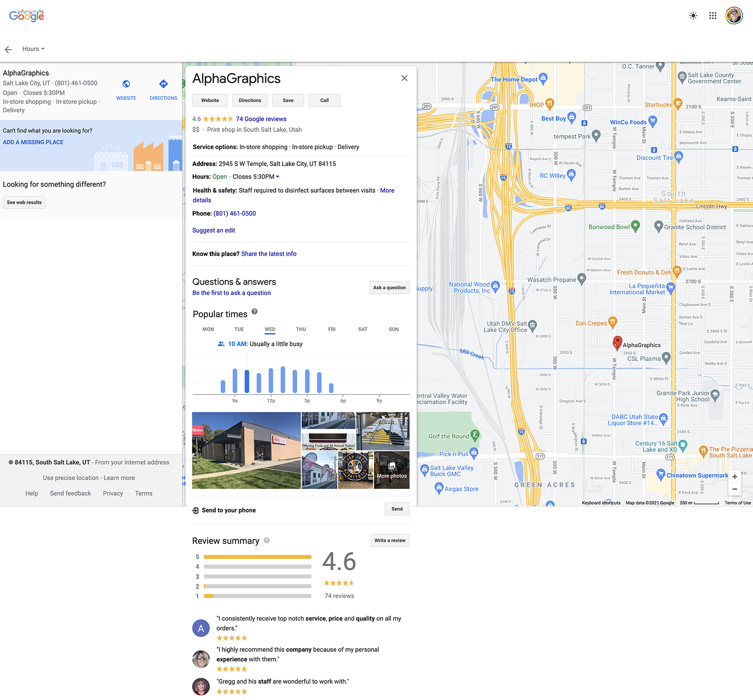Open the Help footer link
The width and height of the screenshot is (753, 700).
pyautogui.click(x=32, y=494)
